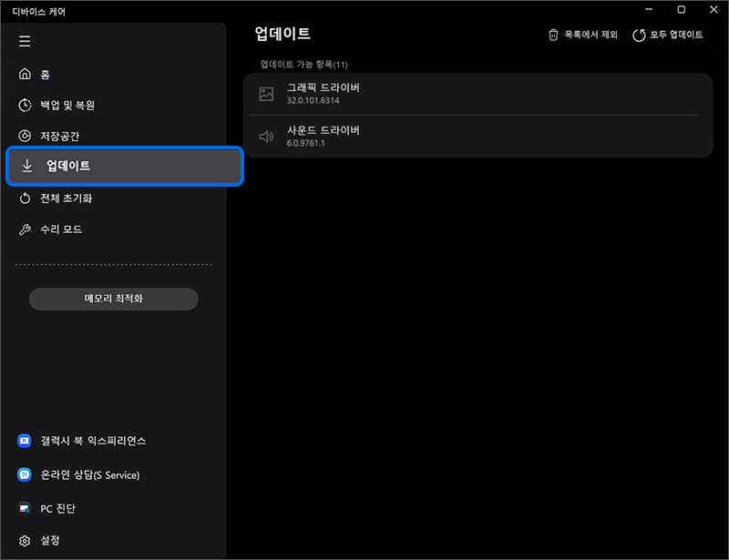The height and width of the screenshot is (560, 729).
Task: Click the PC 진단 diagnostics icon
Action: (x=25, y=508)
